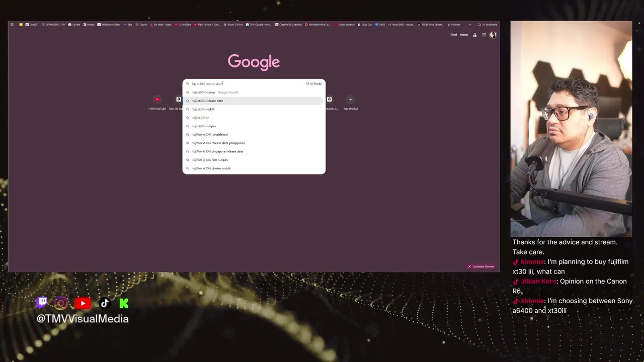Viewport: 644px width, 362px height.
Task: Select suggestion "fuji xt30iii review"
Action: click(x=254, y=92)
